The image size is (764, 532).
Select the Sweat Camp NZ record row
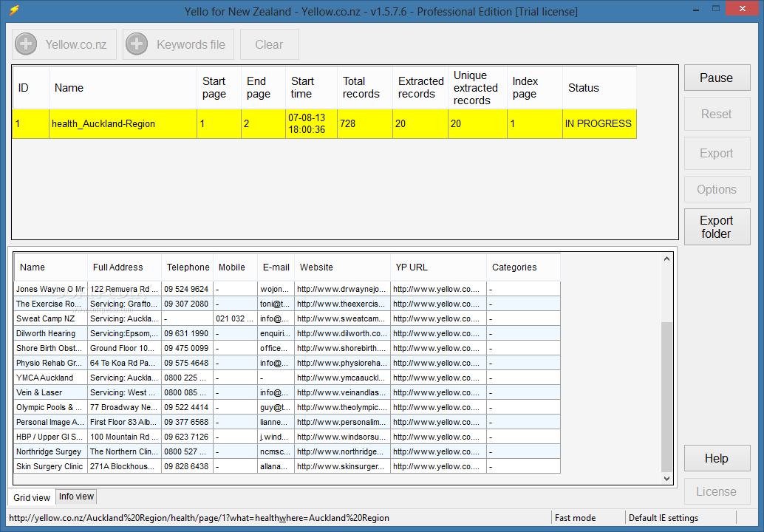pyautogui.click(x=46, y=318)
